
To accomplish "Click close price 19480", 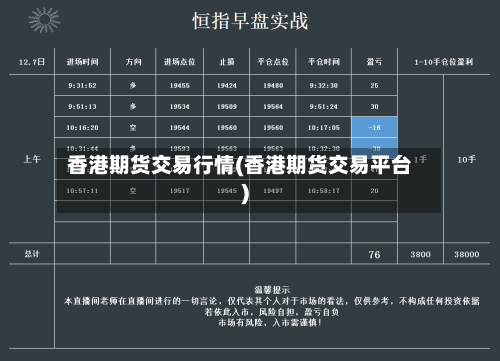I will coord(273,86).
